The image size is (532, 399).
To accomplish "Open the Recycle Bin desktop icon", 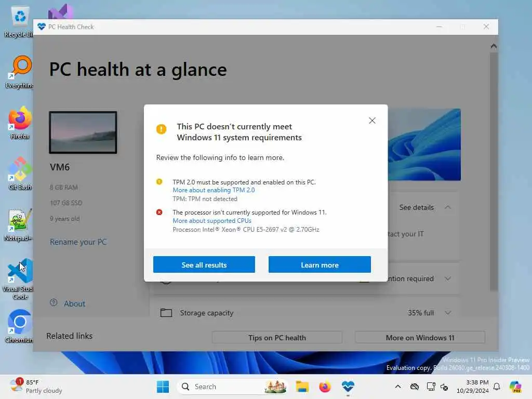I will coord(19,22).
